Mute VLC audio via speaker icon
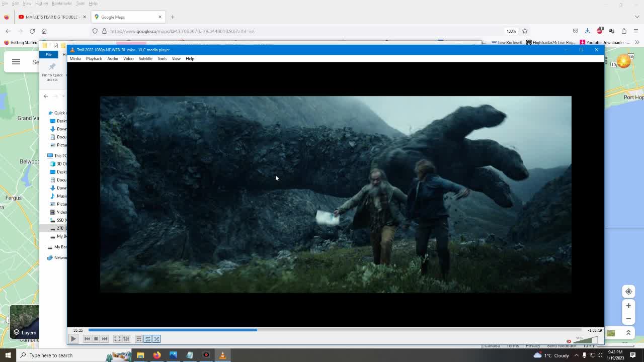644x362 pixels. point(569,341)
